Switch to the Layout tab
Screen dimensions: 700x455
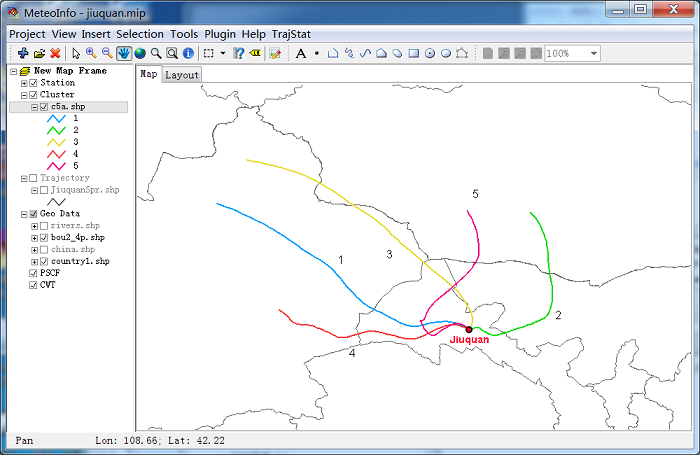[182, 75]
